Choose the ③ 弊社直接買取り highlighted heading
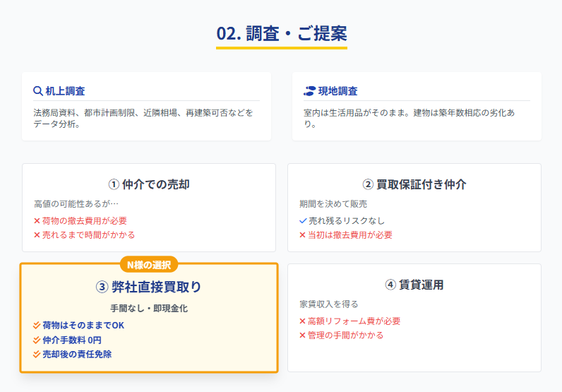The height and width of the screenshot is (392, 562). [x=149, y=287]
